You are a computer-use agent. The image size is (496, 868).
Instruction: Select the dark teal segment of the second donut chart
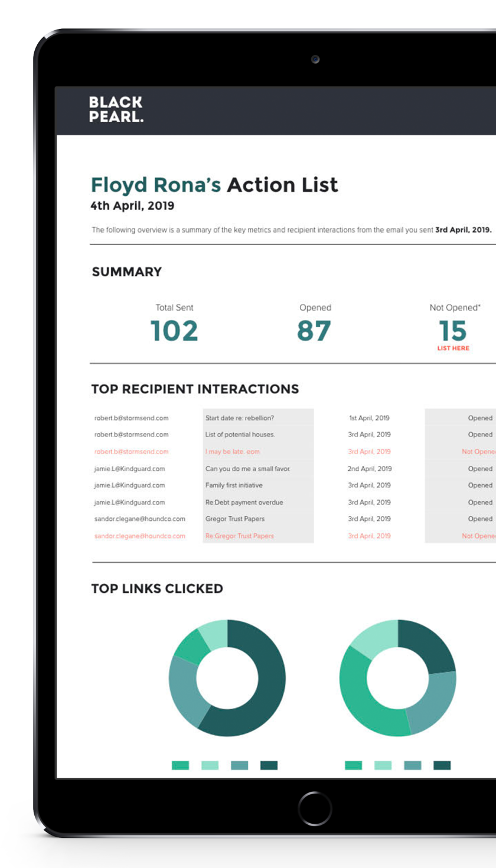tap(428, 644)
